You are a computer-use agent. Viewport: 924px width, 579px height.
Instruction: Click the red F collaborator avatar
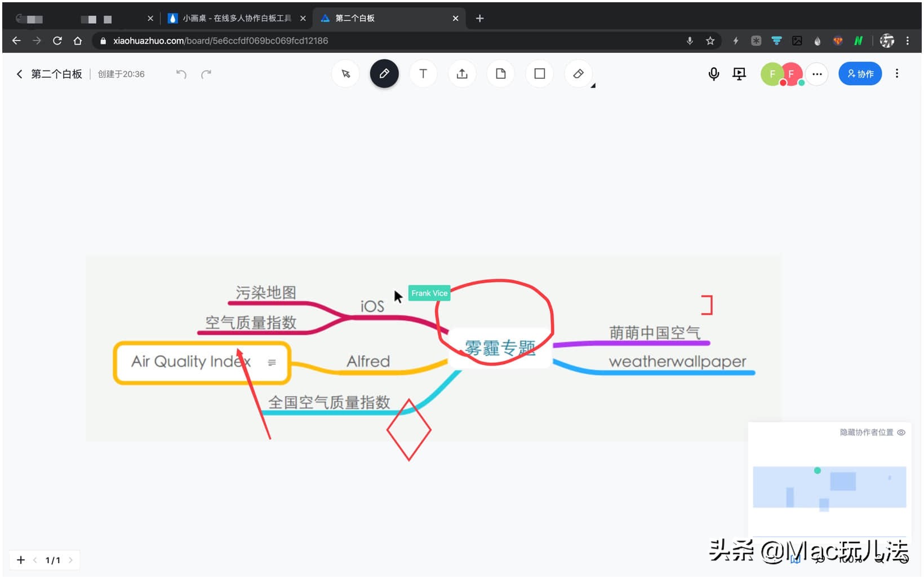click(x=792, y=74)
